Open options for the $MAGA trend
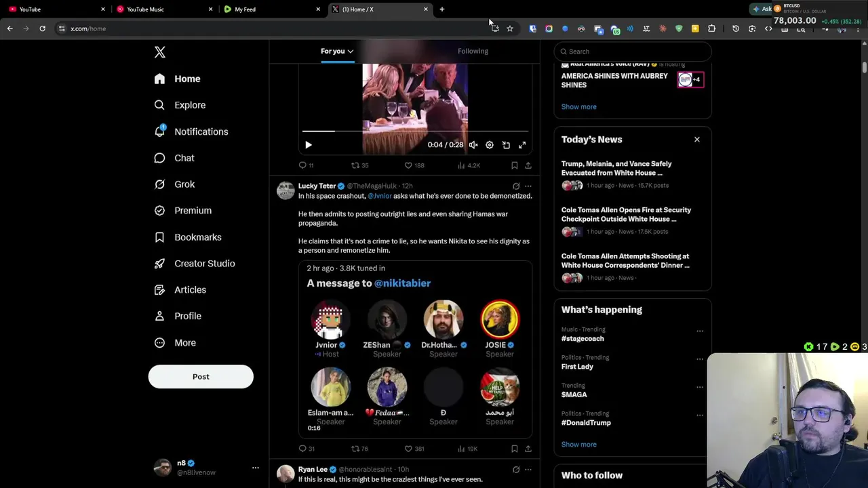 click(700, 388)
